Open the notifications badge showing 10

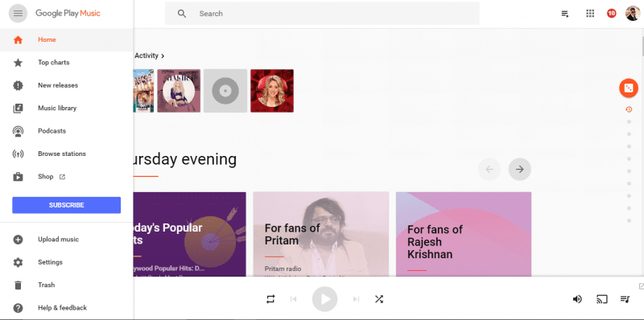612,14
